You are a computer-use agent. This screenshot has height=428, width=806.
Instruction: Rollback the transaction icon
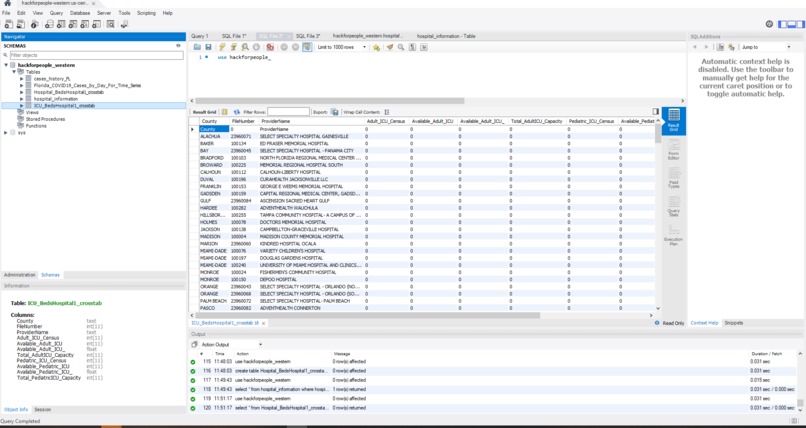coord(296,47)
